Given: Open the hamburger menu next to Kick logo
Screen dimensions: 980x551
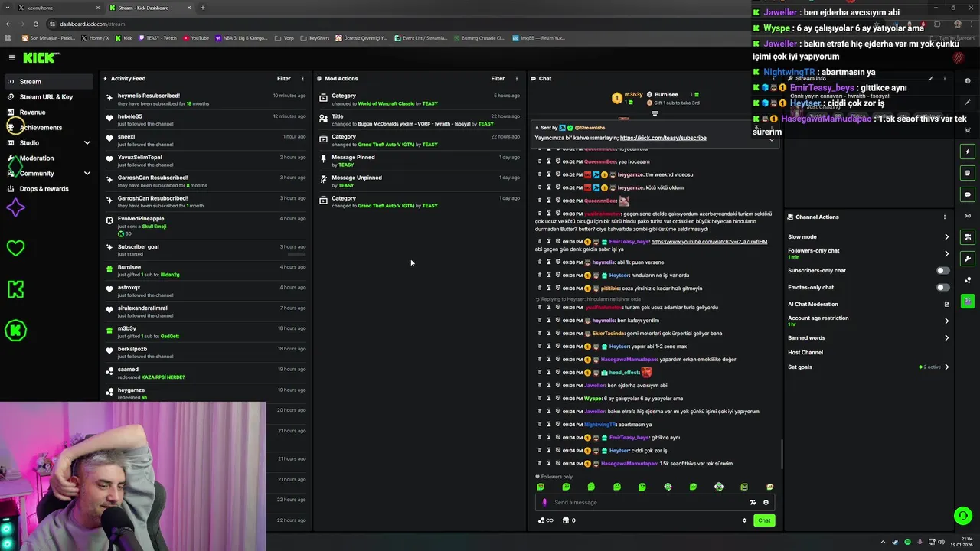Looking at the screenshot, I should 12,57.
